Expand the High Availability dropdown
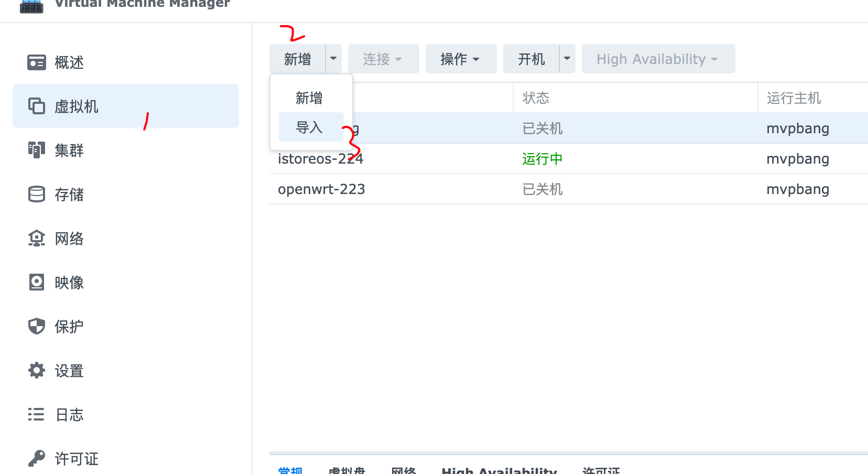Image resolution: width=868 pixels, height=474 pixels. 657,59
